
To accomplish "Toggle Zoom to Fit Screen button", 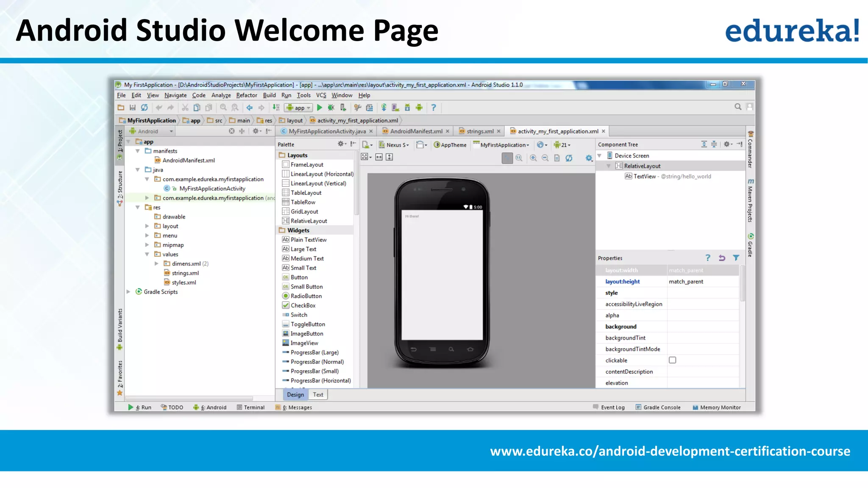I will [507, 158].
